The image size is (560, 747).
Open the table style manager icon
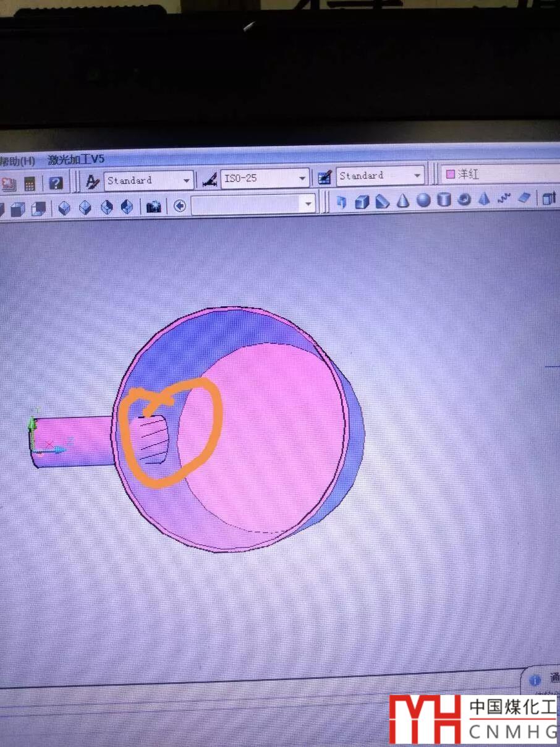click(x=325, y=177)
